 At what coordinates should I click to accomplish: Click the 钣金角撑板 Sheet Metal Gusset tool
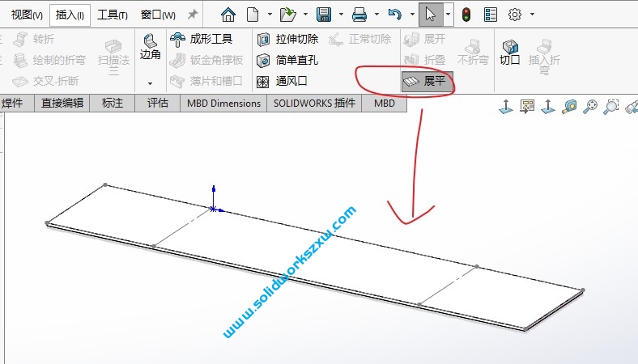pos(206,60)
